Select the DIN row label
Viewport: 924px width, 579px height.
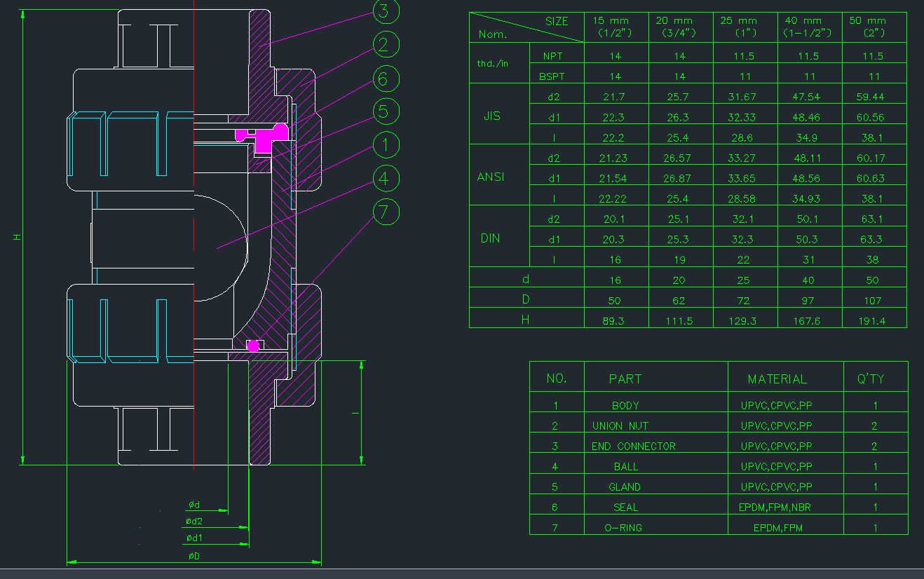point(491,238)
